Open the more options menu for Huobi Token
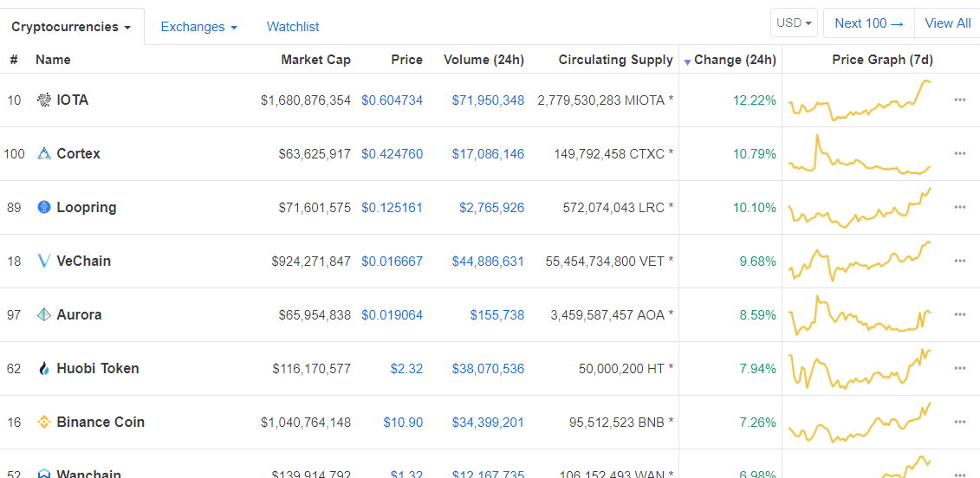Screen dimensions: 980x478 (x=960, y=369)
